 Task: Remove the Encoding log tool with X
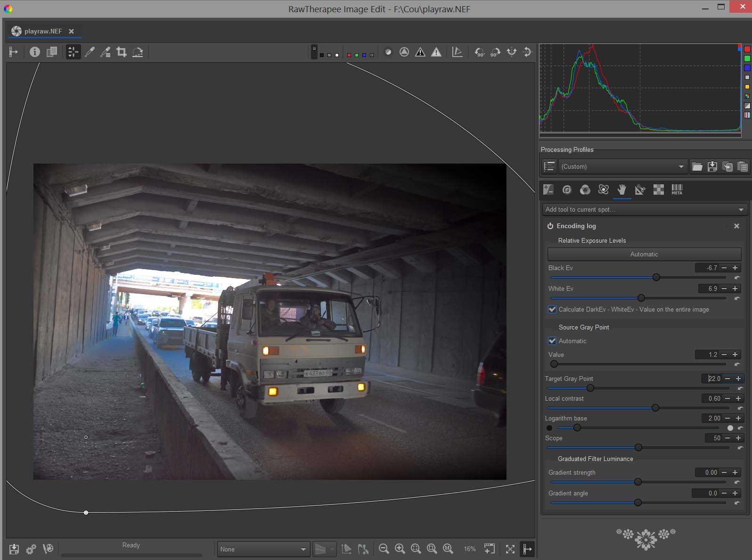point(736,226)
